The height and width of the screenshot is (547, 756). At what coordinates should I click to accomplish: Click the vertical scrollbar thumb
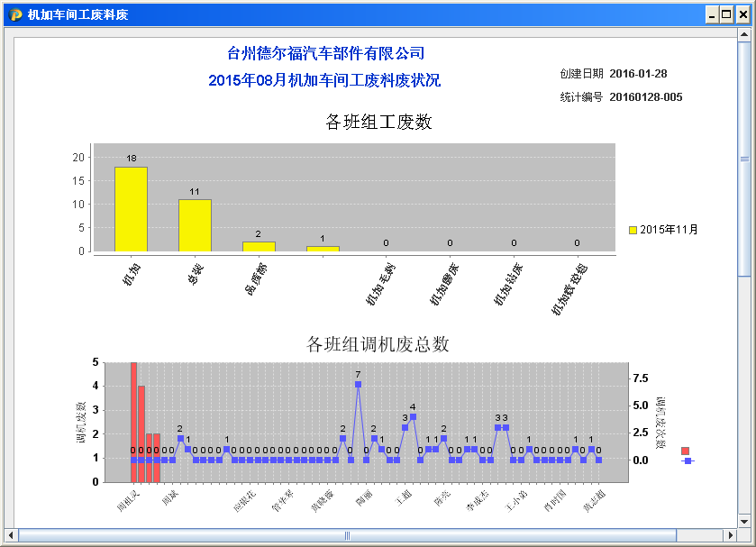point(744,159)
